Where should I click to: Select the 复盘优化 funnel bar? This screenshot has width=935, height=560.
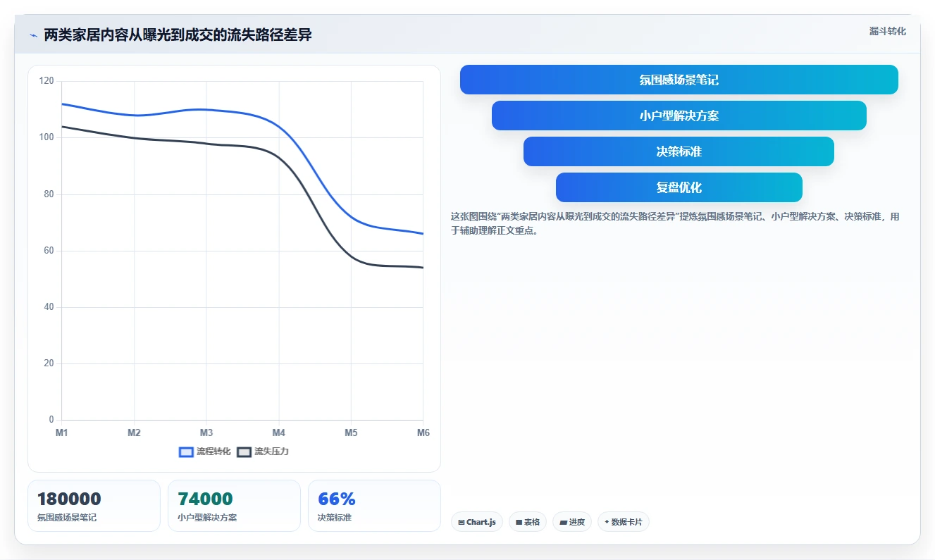pyautogui.click(x=679, y=187)
